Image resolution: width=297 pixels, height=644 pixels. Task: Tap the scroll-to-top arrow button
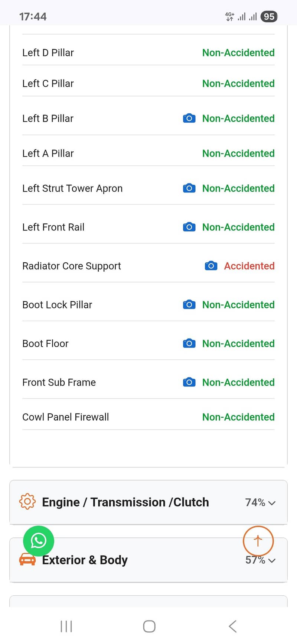(x=258, y=541)
